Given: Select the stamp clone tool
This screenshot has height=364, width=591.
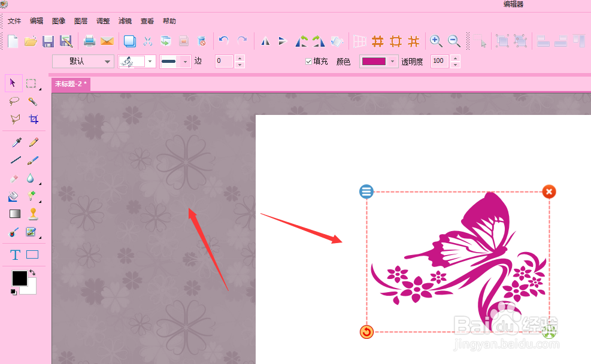Looking at the screenshot, I should (33, 214).
